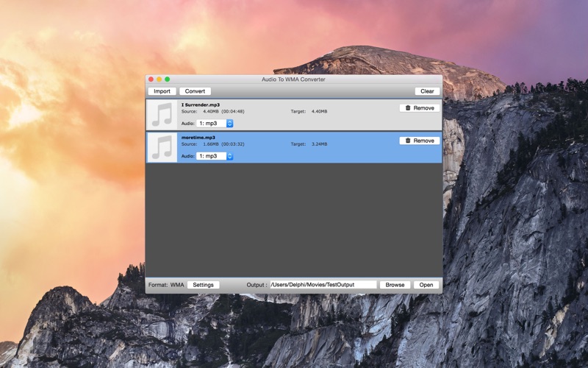Viewport: 588px width, 368px height.
Task: Maximize the window with green button
Action: (x=168, y=79)
